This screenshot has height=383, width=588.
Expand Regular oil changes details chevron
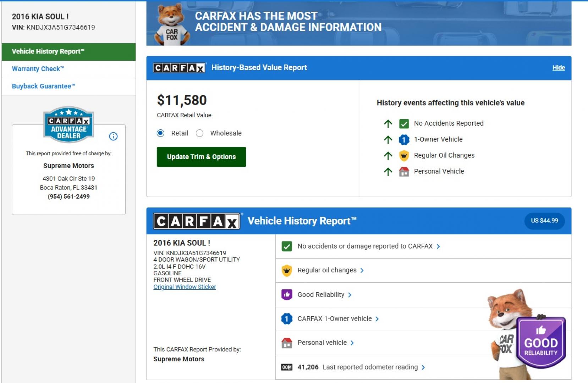point(362,271)
